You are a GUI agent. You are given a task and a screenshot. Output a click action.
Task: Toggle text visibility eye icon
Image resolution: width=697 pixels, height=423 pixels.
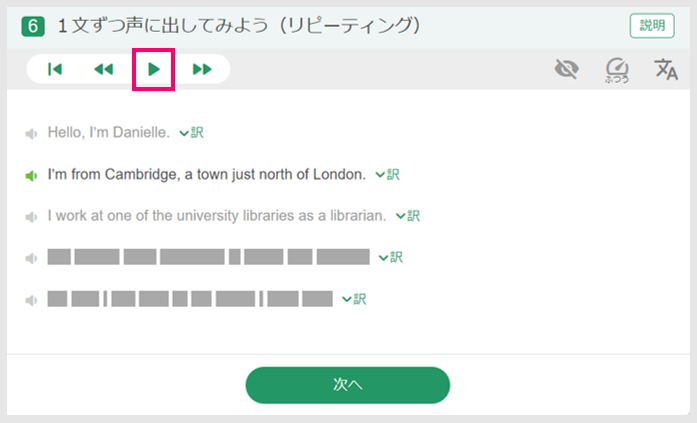coord(567,69)
